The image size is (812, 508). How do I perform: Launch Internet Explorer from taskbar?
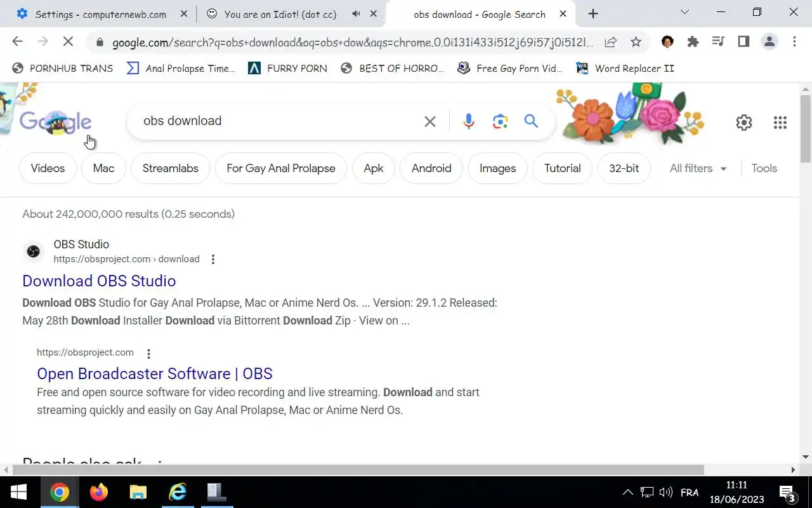tap(178, 492)
